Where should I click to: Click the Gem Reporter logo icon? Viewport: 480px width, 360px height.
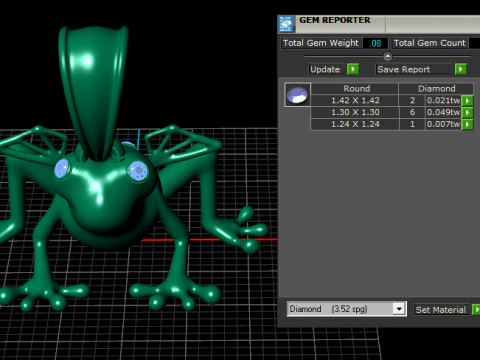tap(286, 24)
